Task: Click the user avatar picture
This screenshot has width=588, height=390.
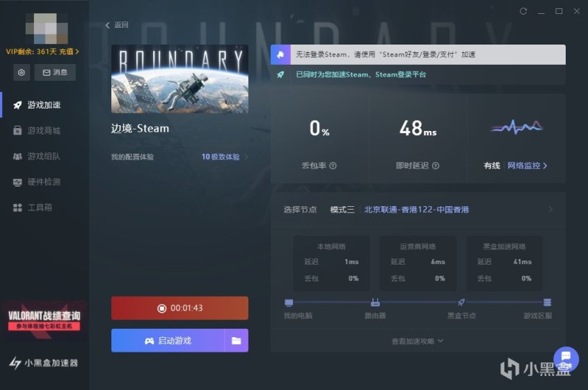Action: (47, 29)
